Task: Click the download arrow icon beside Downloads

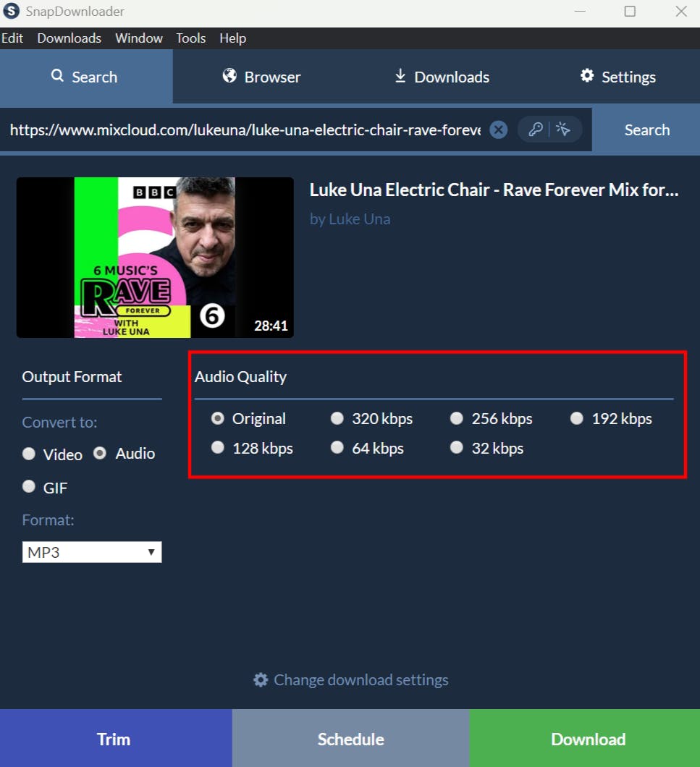Action: [400, 75]
